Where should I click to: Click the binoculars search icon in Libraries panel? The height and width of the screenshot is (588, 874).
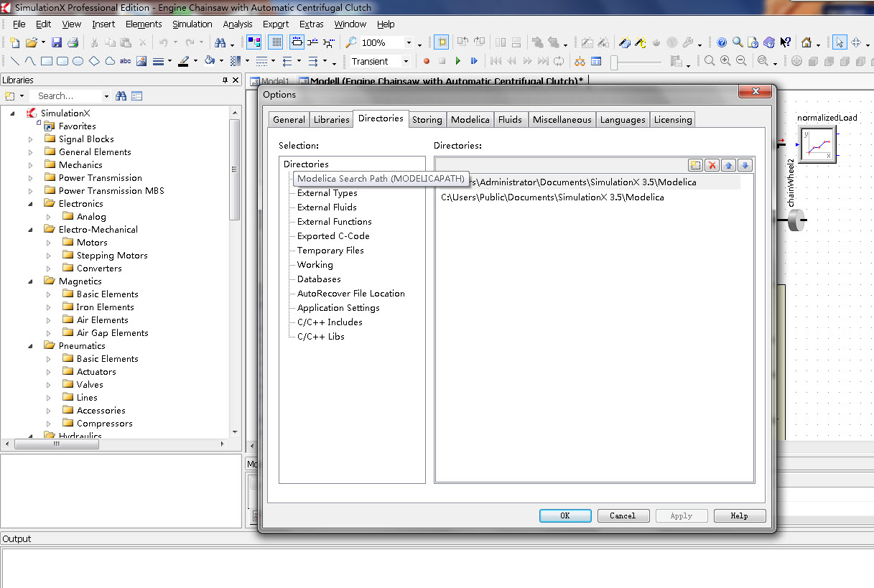click(x=121, y=95)
